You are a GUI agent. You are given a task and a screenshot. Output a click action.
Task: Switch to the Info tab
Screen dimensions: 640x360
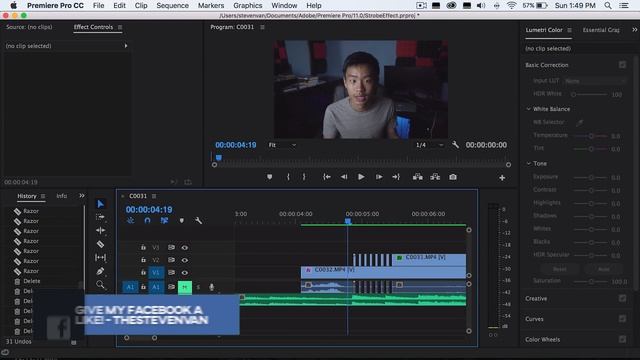pyautogui.click(x=62, y=196)
